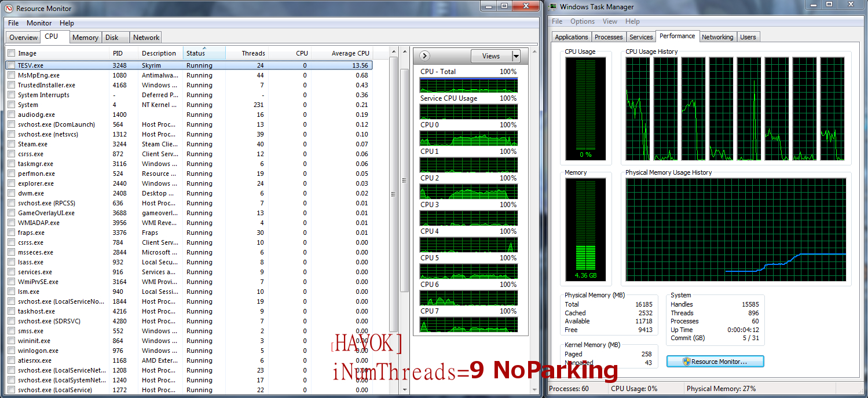Click the Windows Task Manager title bar icon
This screenshot has width=868, height=398.
tap(554, 7)
